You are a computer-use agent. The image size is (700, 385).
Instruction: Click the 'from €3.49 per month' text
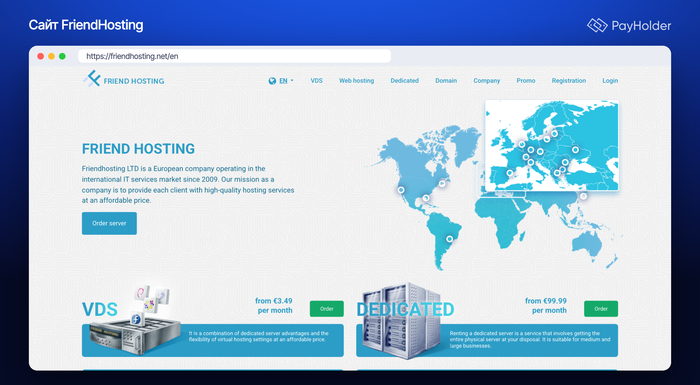point(274,305)
